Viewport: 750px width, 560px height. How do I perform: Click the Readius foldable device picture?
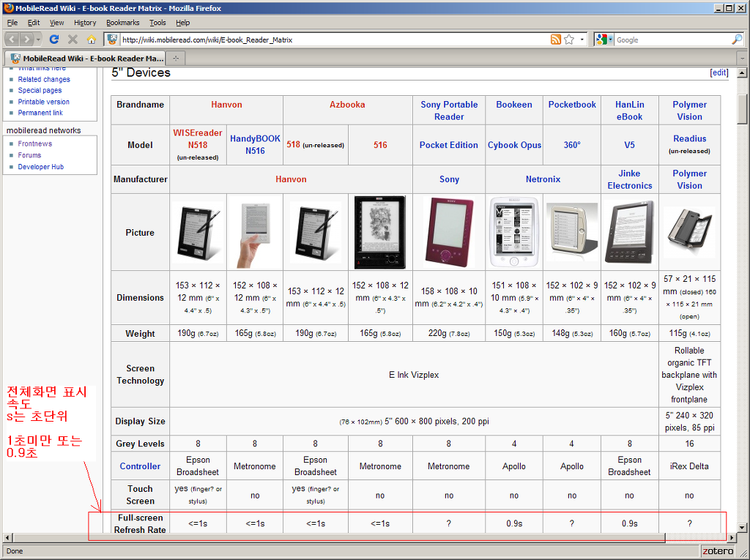[690, 232]
